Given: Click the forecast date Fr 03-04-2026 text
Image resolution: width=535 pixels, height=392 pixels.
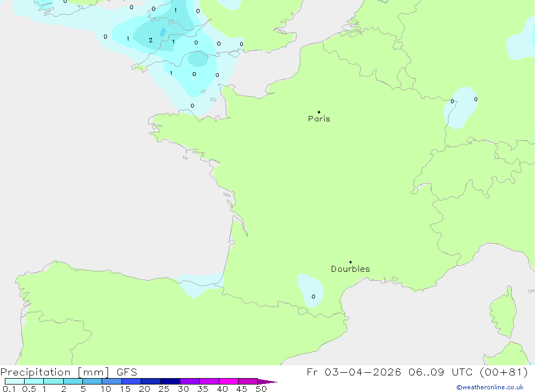Looking at the screenshot, I should click(354, 372).
